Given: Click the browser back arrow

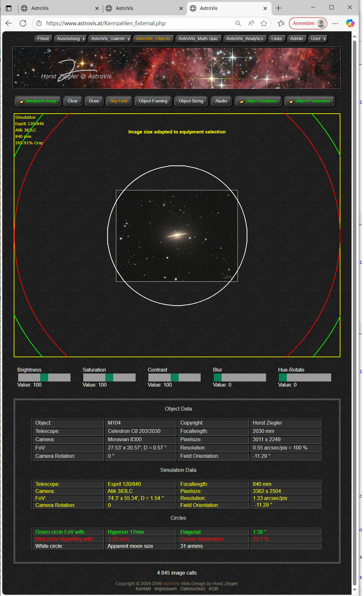Looking at the screenshot, I should pos(9,23).
